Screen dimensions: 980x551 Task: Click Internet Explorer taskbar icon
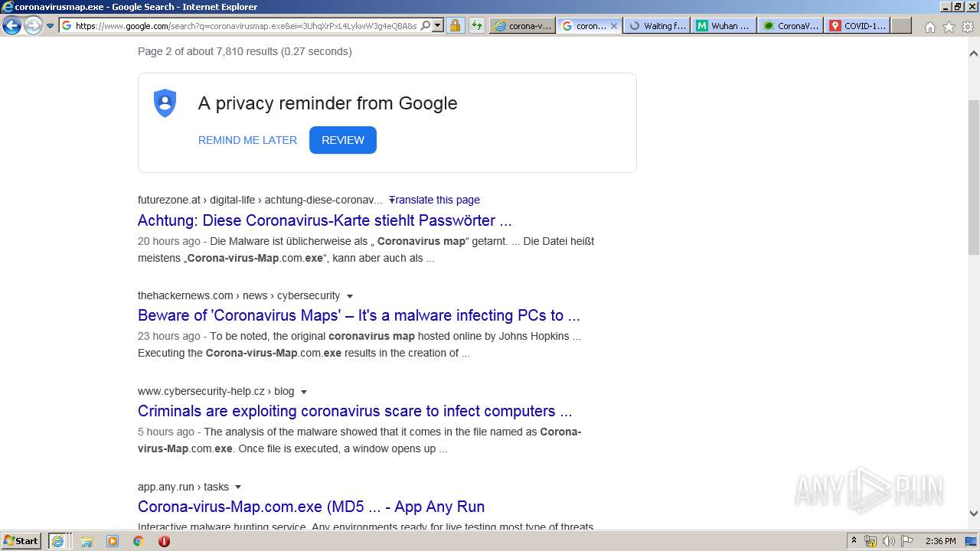coord(58,540)
